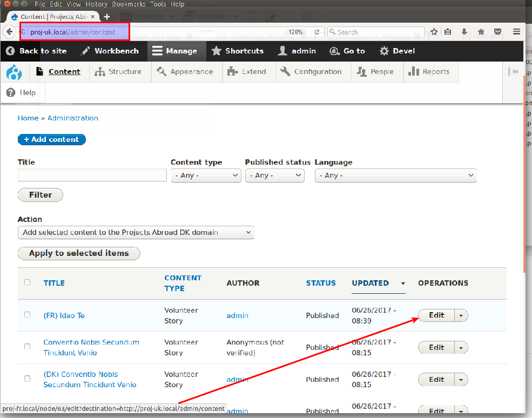532x418 pixels.
Task: Click the Home breadcrumb link
Action: tap(28, 118)
